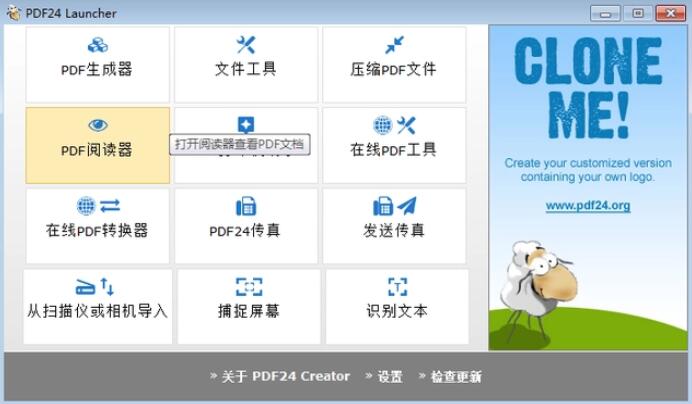Click 检查更新 check updates link
The width and height of the screenshot is (692, 404).
point(456,376)
